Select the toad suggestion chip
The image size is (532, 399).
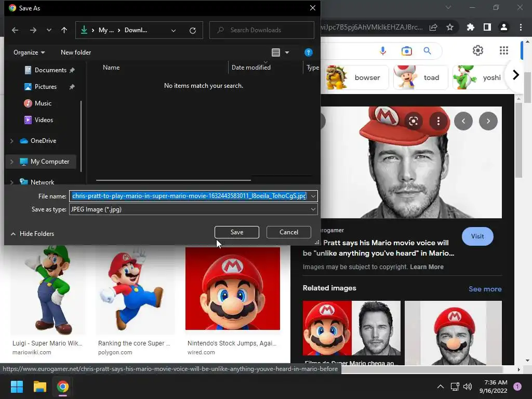[x=421, y=77]
